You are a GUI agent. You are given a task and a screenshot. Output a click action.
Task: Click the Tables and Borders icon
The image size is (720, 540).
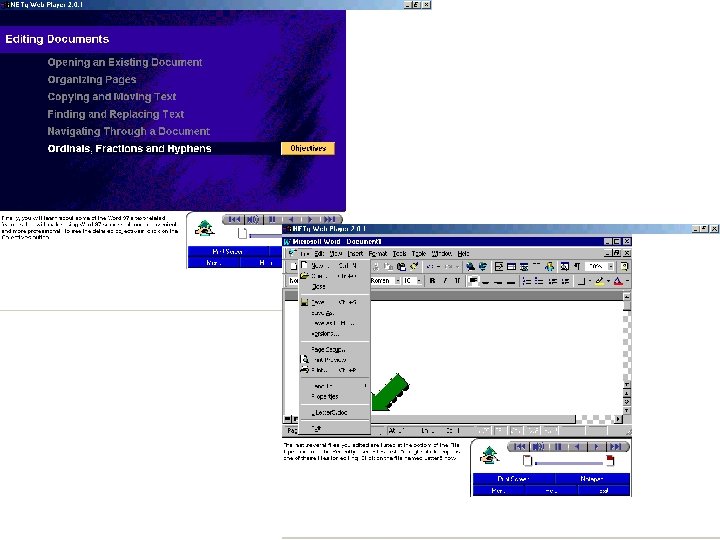click(499, 266)
